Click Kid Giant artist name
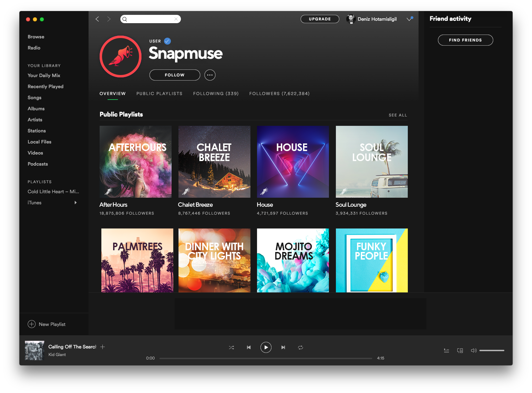The image size is (532, 393). tap(57, 355)
